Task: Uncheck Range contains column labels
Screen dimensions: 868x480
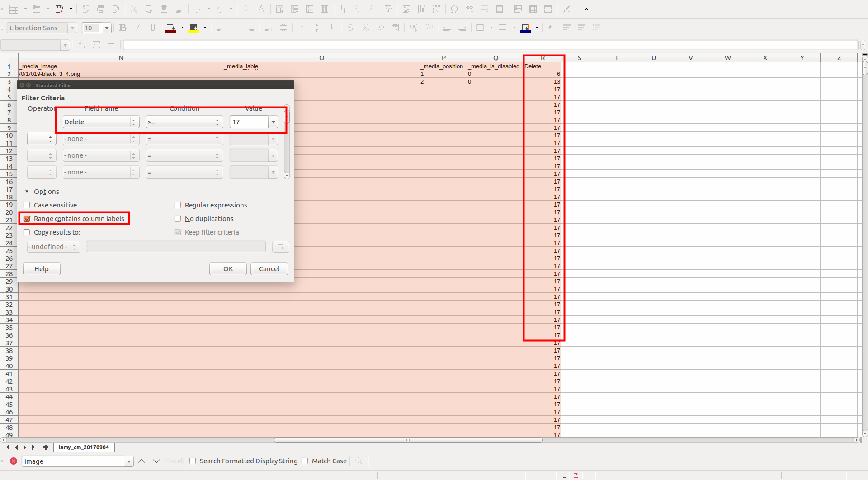Action: [27, 219]
